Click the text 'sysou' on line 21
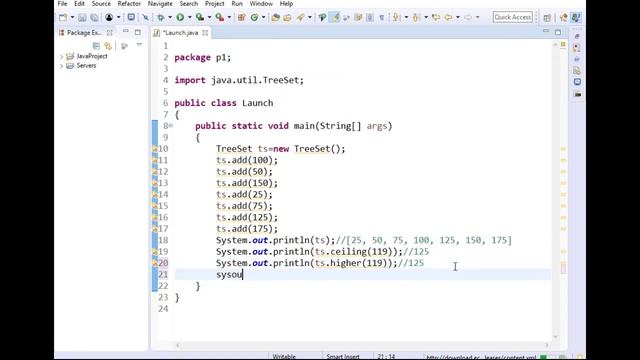 229,275
